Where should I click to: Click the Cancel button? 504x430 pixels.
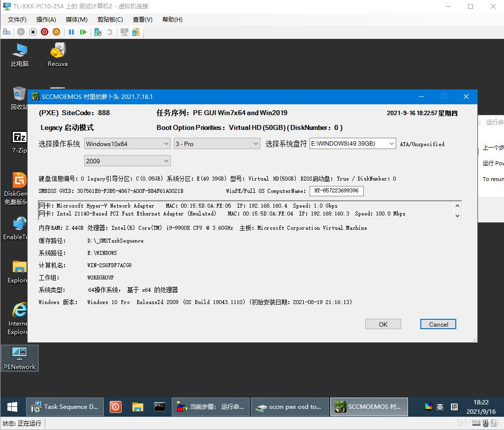(x=438, y=324)
